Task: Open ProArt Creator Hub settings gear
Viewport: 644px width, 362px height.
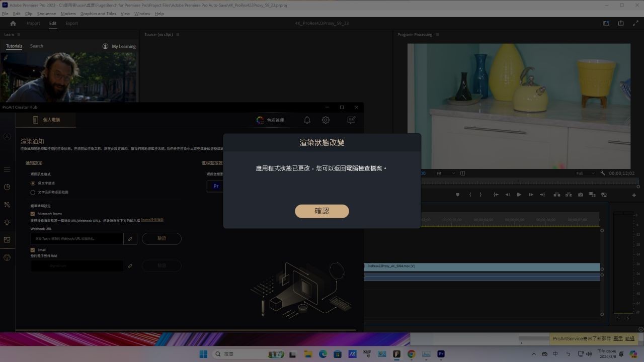Action: pos(326,120)
